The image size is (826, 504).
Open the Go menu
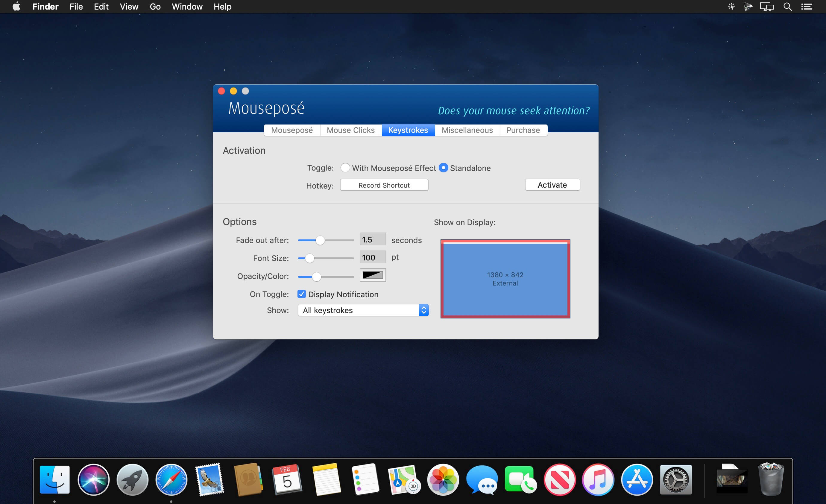click(x=155, y=7)
